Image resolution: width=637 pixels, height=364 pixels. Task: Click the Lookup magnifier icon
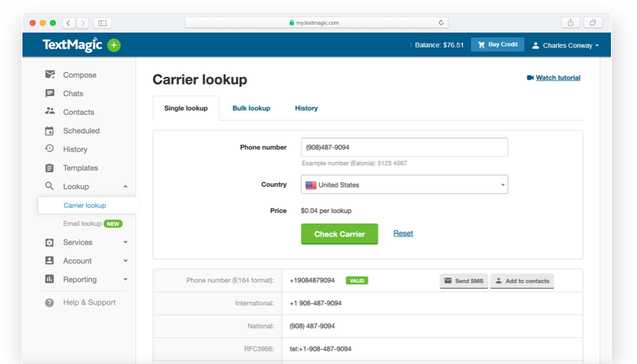pyautogui.click(x=49, y=186)
